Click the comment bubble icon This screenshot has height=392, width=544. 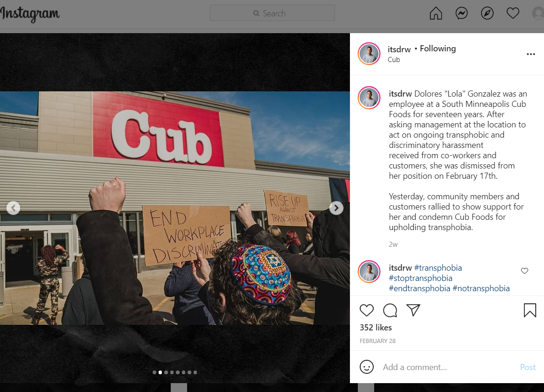(x=390, y=310)
